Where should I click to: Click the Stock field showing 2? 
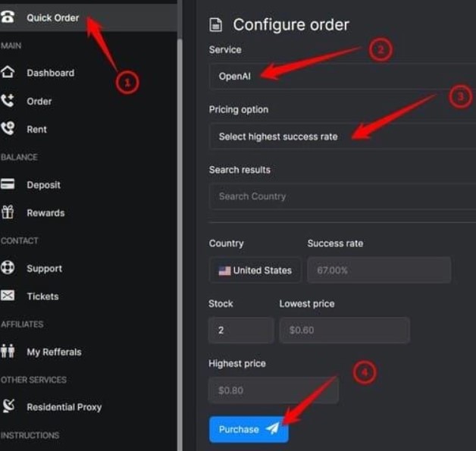240,330
